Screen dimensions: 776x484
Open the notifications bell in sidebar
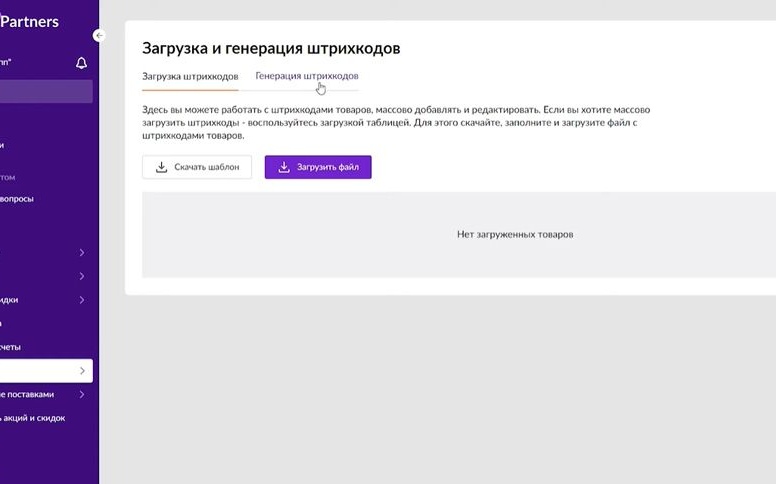tap(82, 63)
